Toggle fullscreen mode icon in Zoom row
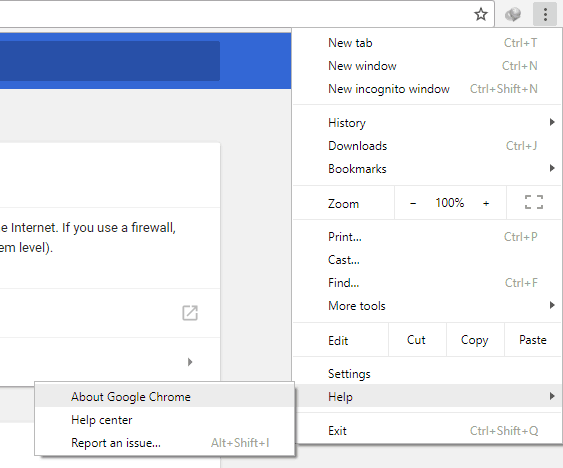The width and height of the screenshot is (563, 468). [x=534, y=202]
